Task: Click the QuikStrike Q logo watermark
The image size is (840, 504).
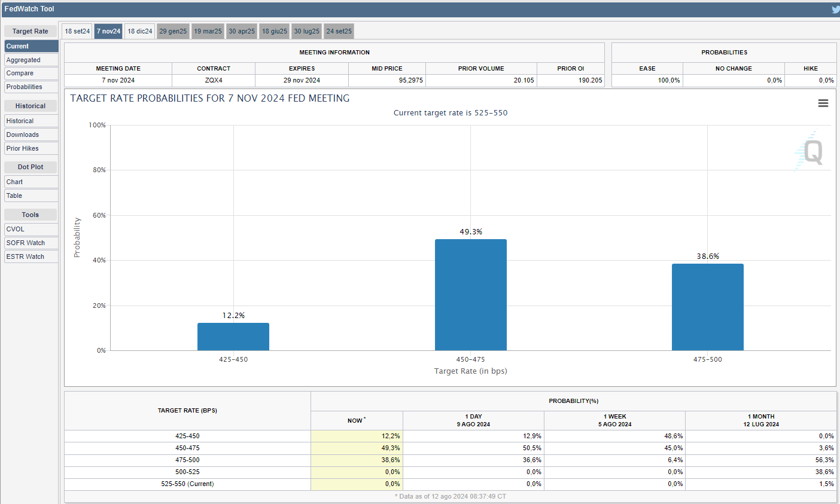Action: 810,151
